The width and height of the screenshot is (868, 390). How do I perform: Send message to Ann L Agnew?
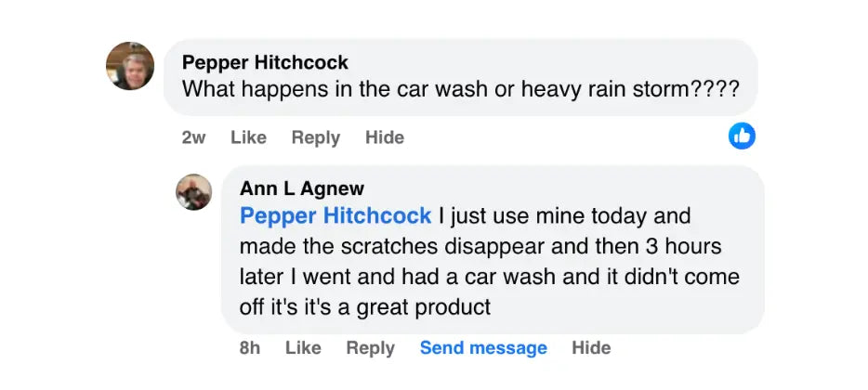pos(483,348)
